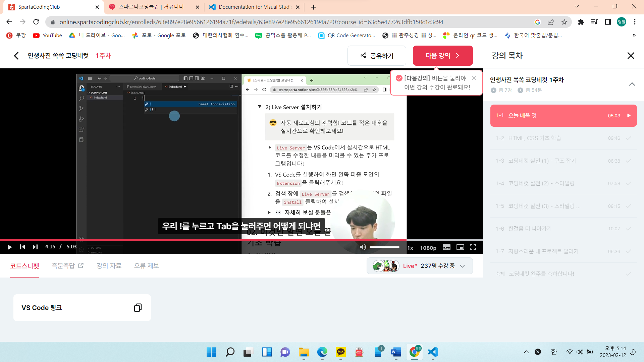Open the QR Code Generator bookmark
644x362 pixels.
coord(346,35)
